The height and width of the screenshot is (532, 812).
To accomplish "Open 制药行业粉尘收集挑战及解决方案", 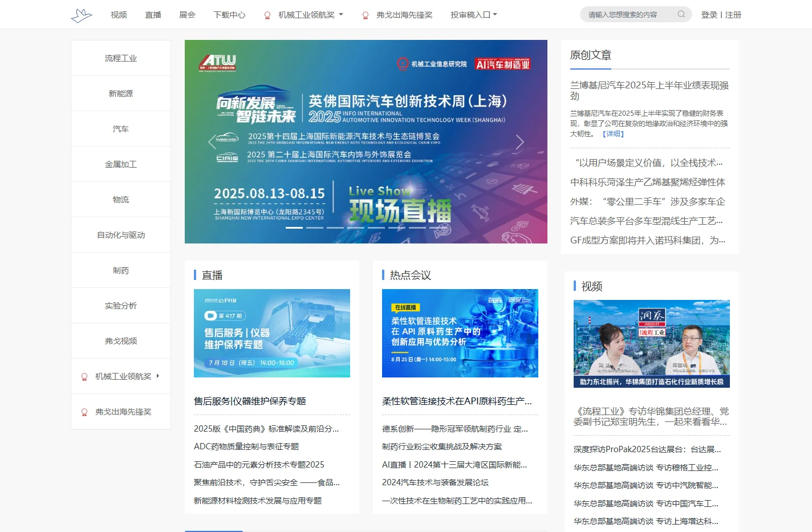I will (x=442, y=446).
